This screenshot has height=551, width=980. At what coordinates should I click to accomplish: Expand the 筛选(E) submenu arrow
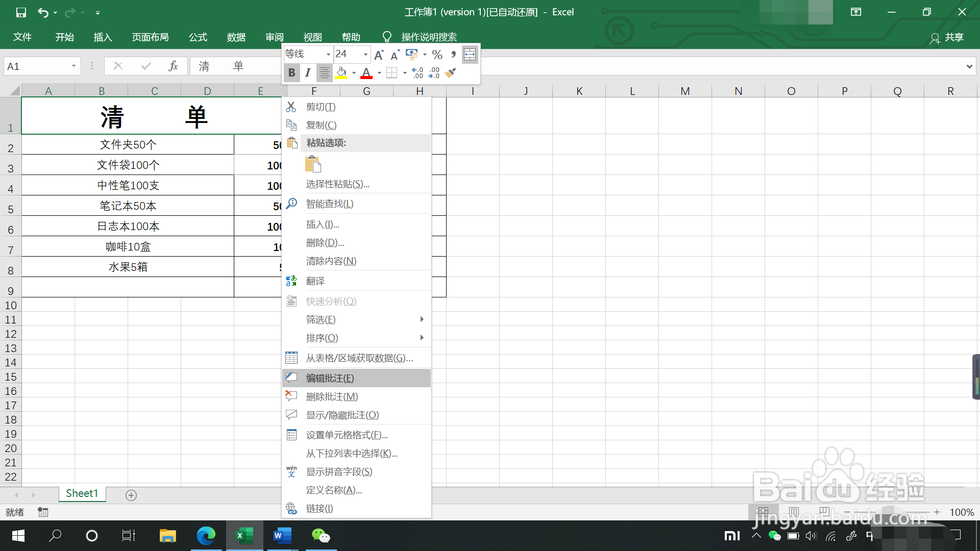coord(422,319)
